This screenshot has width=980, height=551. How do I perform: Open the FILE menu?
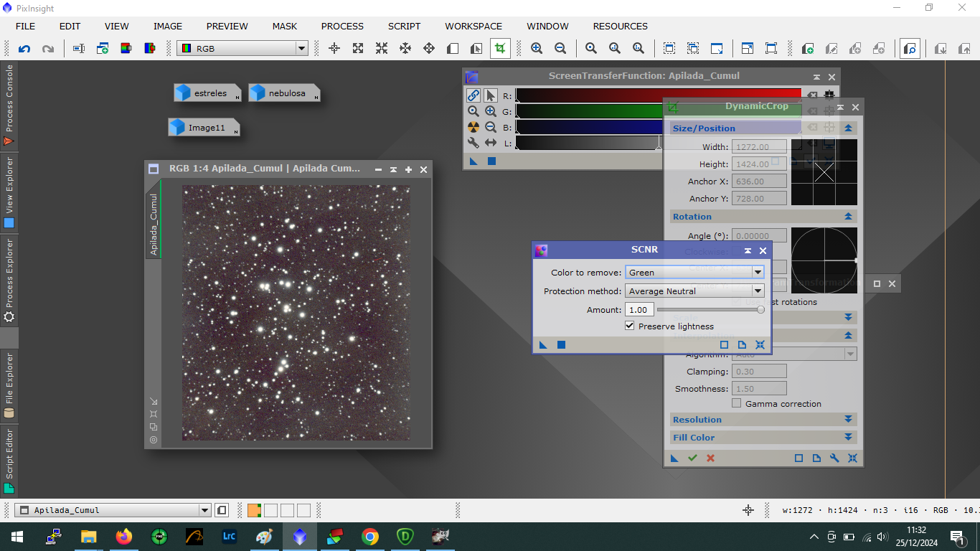coord(25,26)
